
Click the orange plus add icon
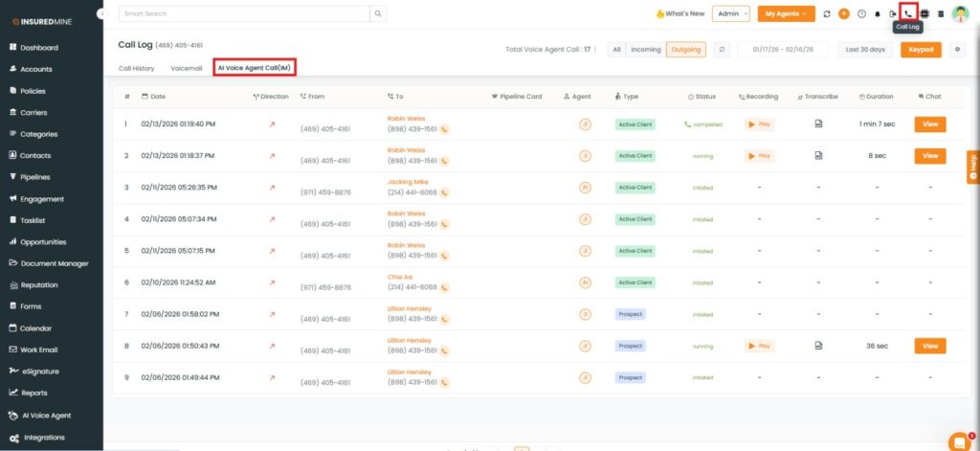point(843,13)
